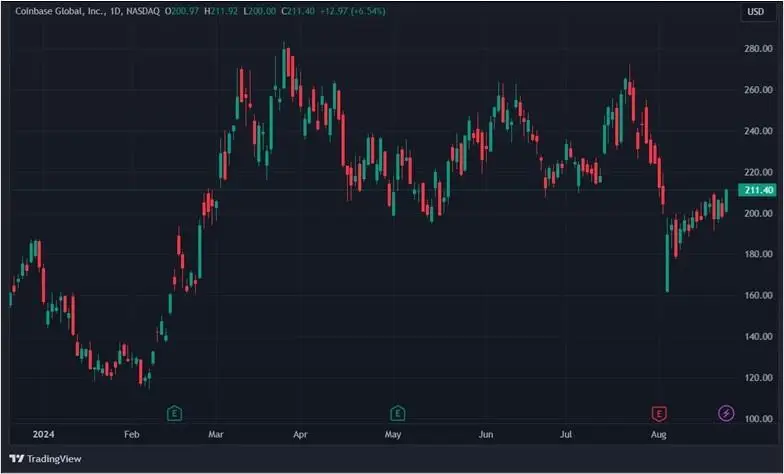Click the Jun label on time axis
The image size is (784, 474).
pos(486,436)
